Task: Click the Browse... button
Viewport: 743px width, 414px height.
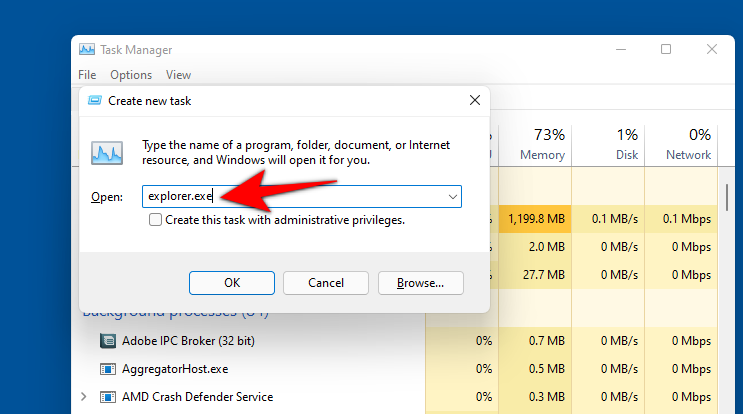Action: (x=420, y=283)
